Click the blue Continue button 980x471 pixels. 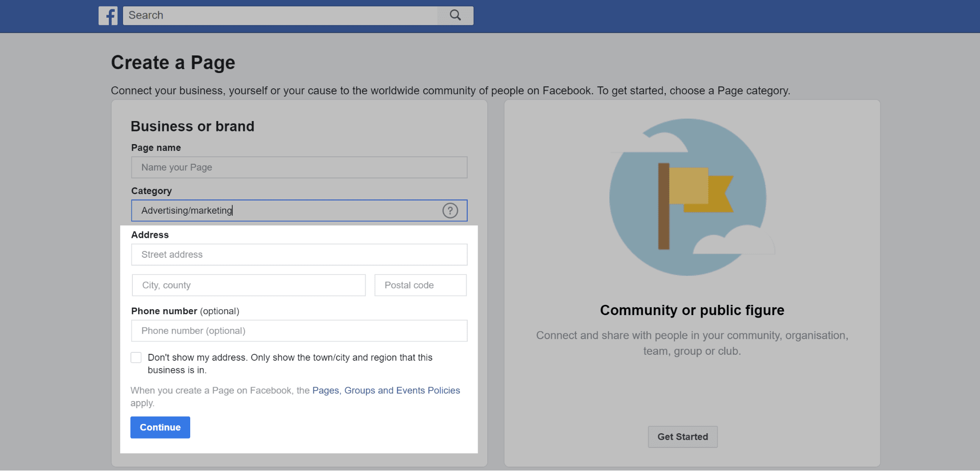(160, 427)
